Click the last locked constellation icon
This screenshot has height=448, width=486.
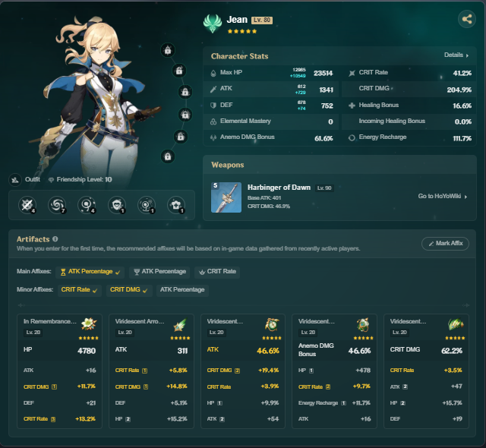click(168, 156)
